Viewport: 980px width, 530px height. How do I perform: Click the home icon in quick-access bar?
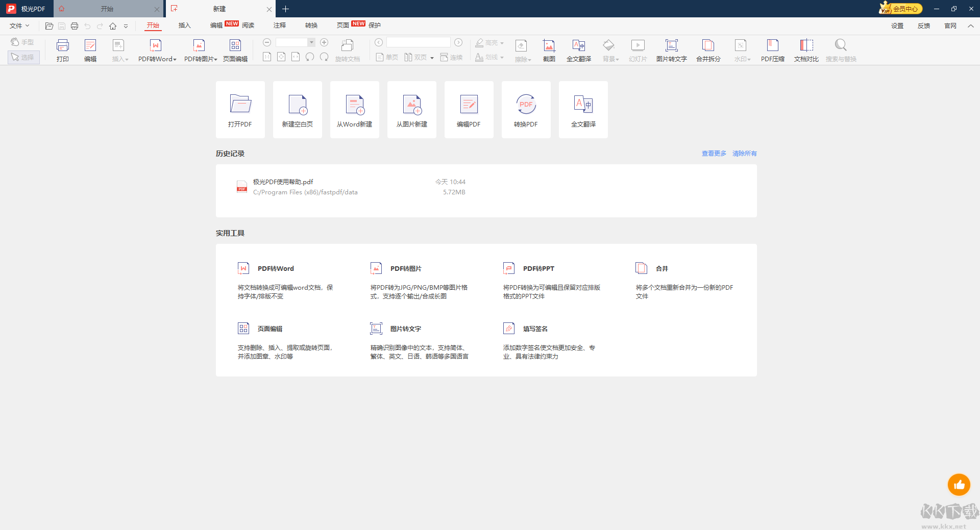(x=113, y=26)
